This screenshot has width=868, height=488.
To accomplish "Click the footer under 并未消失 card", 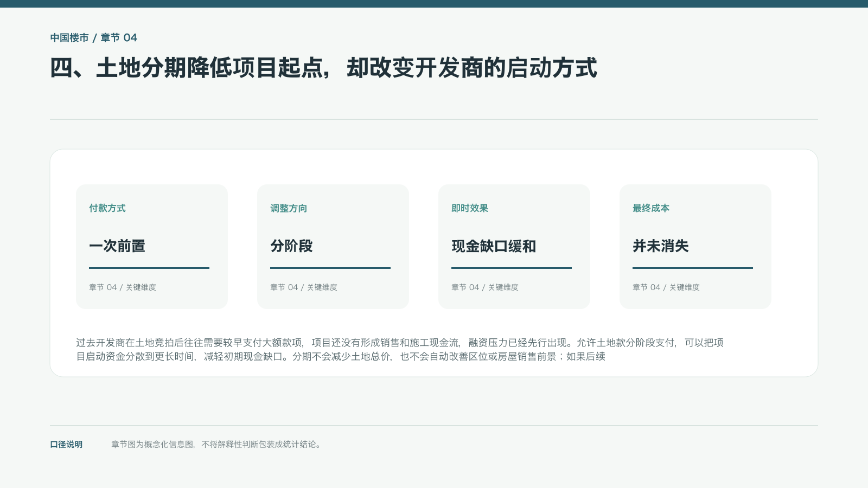I will [666, 287].
